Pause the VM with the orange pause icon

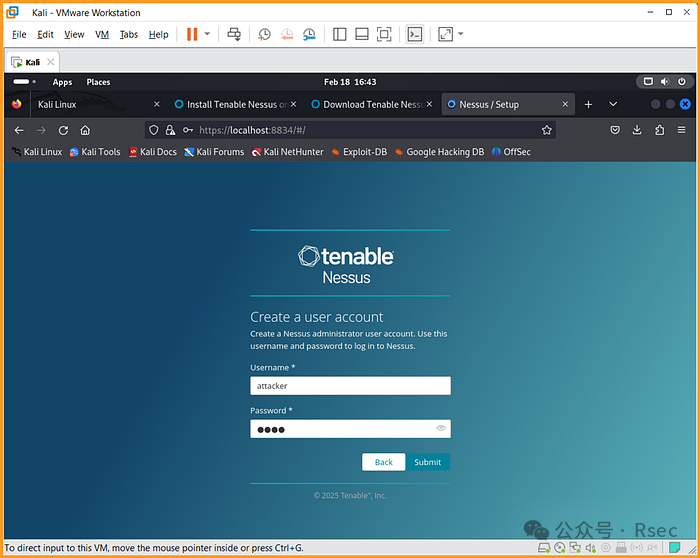(192, 34)
